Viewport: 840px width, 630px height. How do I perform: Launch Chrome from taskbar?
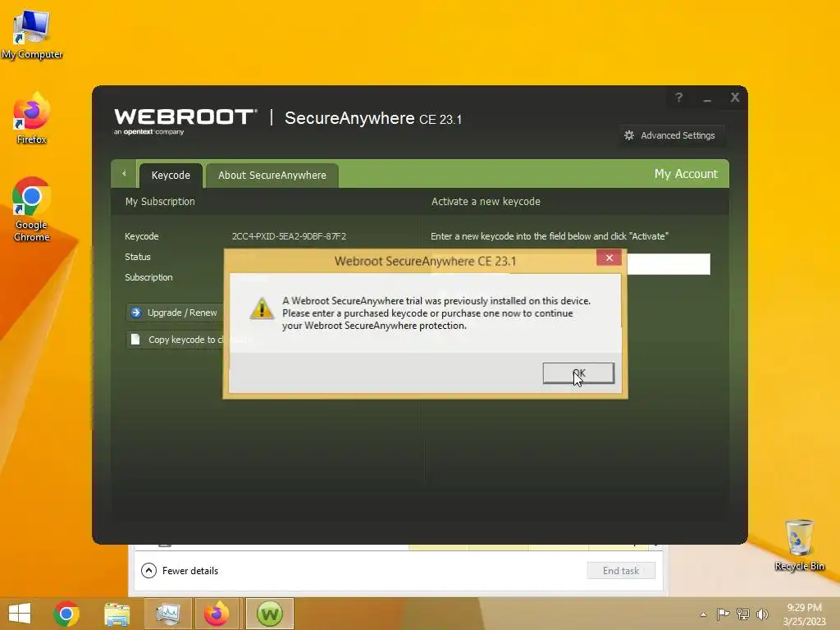pos(66,614)
